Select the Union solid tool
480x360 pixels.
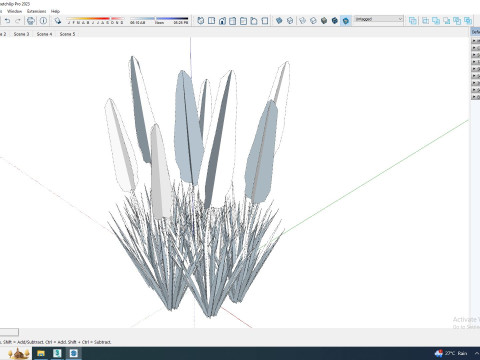pyautogui.click(x=436, y=21)
